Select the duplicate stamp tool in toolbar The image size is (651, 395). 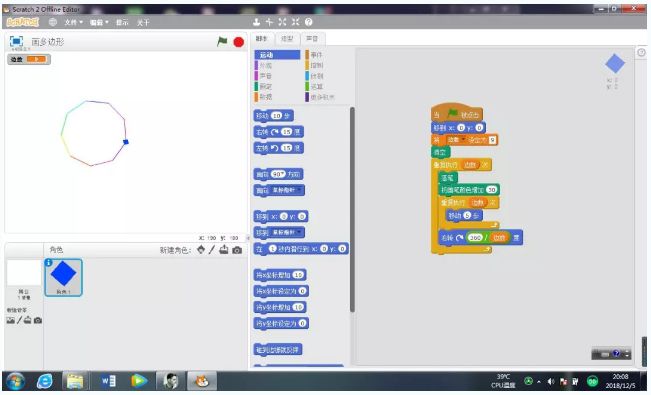256,22
